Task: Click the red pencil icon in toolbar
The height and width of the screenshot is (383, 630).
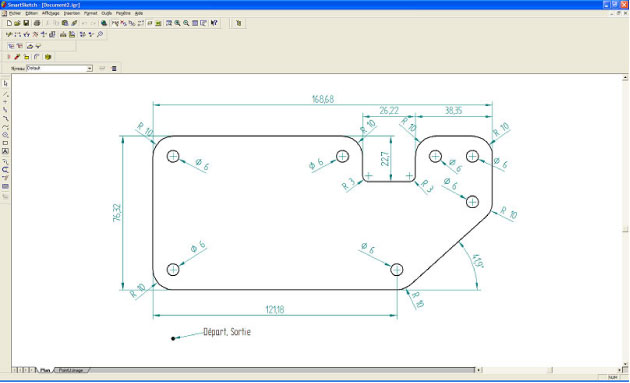Action: click(17, 57)
